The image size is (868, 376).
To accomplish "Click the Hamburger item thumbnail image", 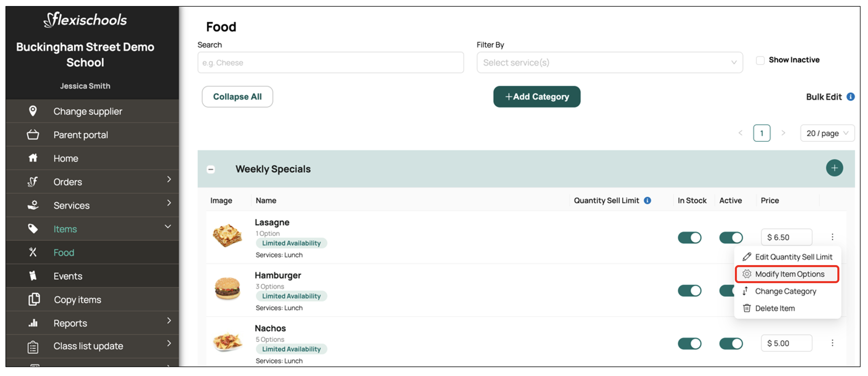I will tap(227, 289).
